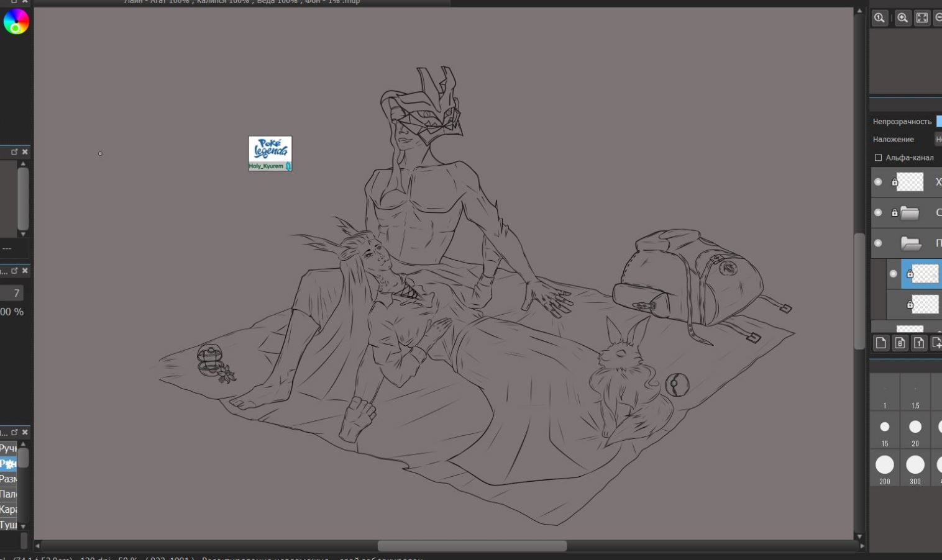Click the brush preview scroll down arrow
This screenshot has width=942, height=560.
tap(23, 234)
